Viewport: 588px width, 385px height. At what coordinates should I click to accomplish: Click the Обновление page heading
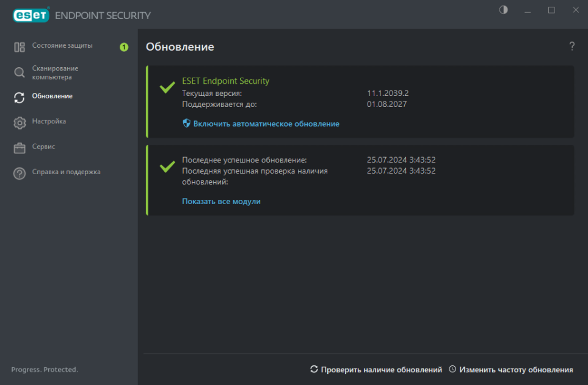click(180, 47)
